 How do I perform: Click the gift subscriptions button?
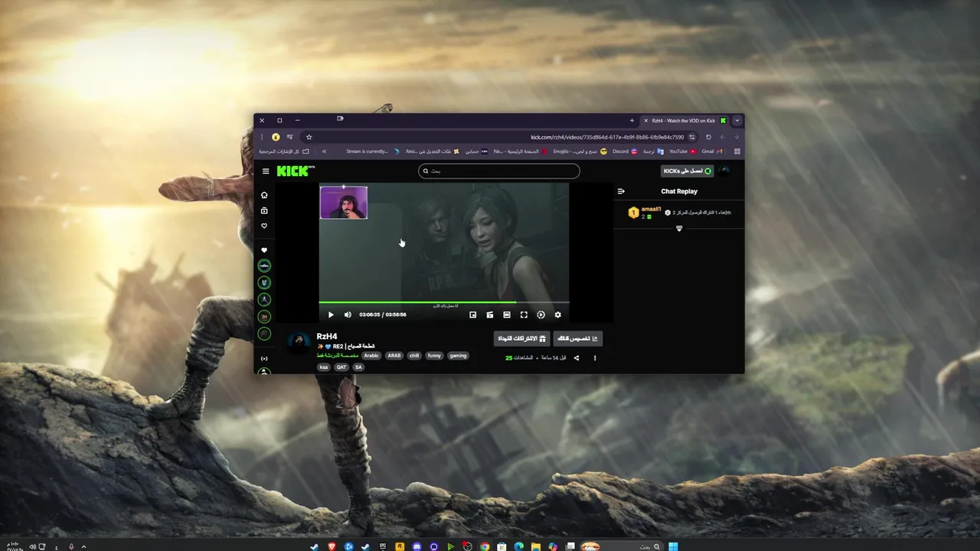tap(522, 338)
